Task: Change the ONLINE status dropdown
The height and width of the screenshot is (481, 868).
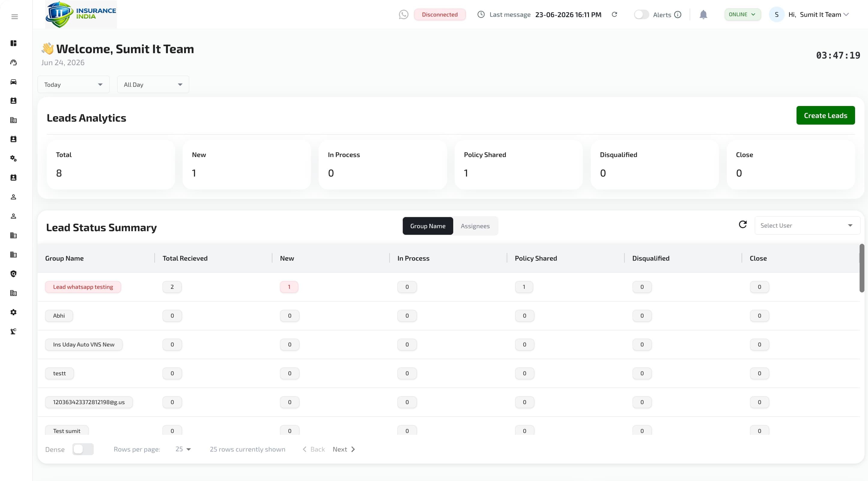Action: pyautogui.click(x=742, y=14)
